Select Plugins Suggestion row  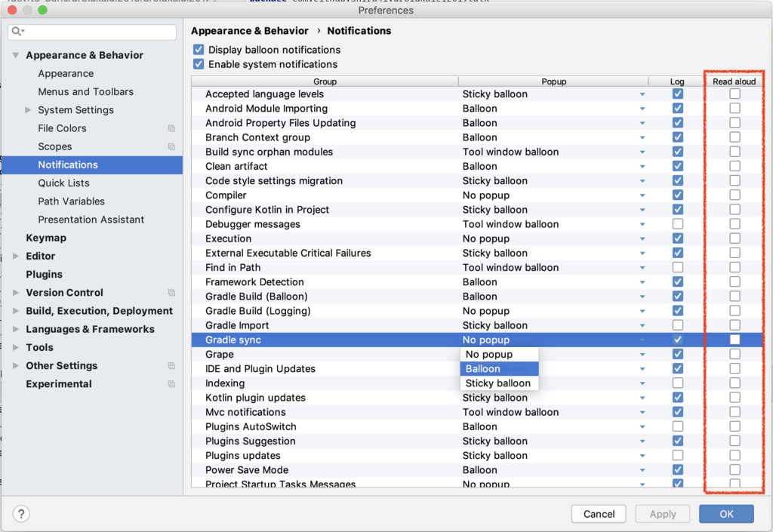(477, 441)
